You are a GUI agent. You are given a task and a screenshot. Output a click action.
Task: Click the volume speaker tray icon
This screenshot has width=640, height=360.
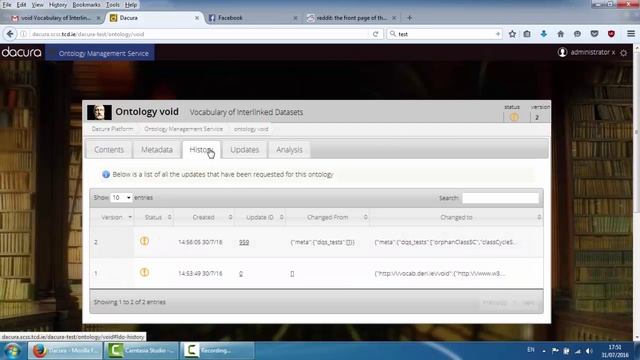589,351
